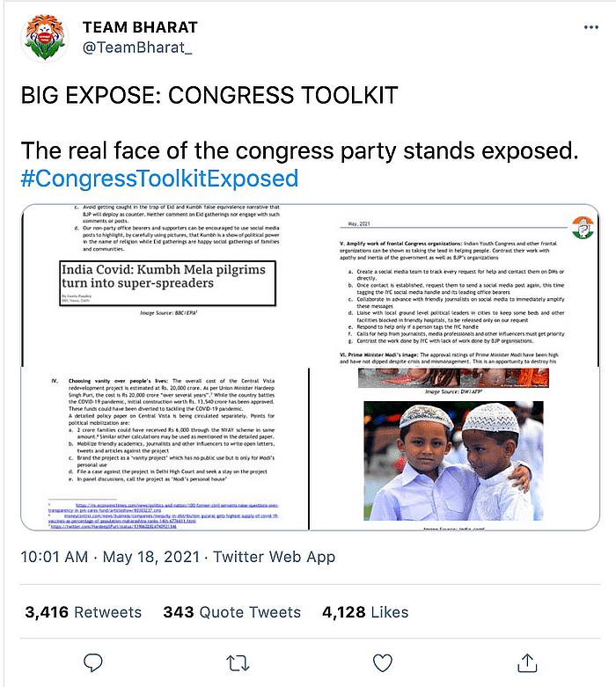The image size is (616, 687).
Task: Open the #CongressToolkitExposed hashtag
Action: point(159,179)
